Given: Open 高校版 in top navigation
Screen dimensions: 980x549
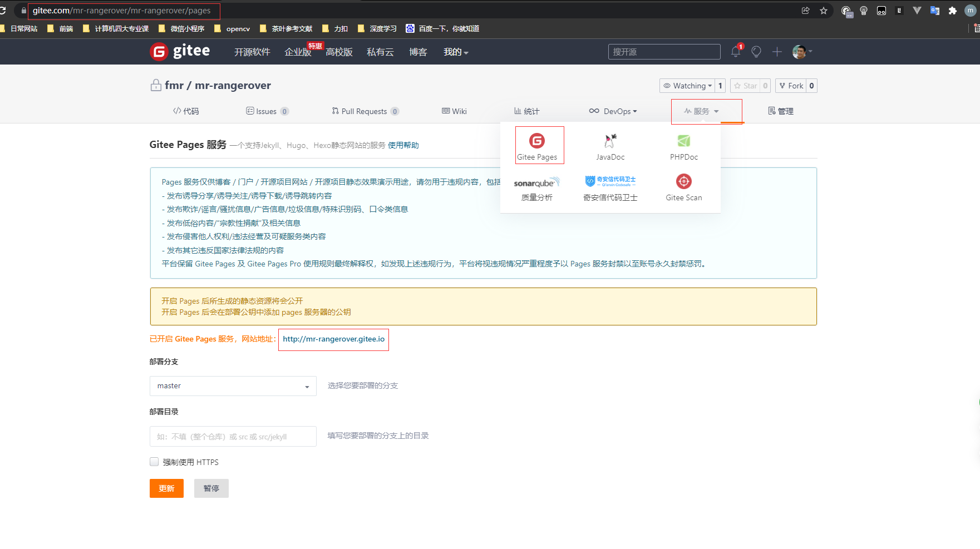Looking at the screenshot, I should [x=339, y=52].
